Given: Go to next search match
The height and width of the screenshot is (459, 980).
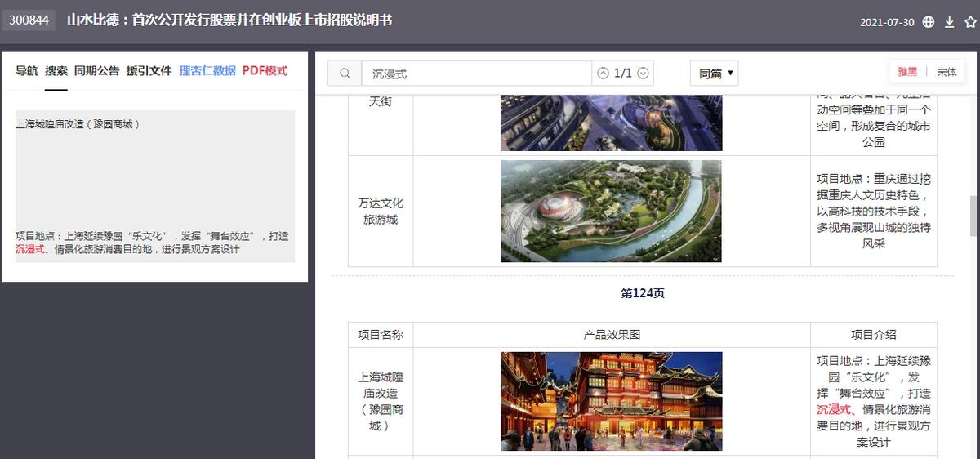Looking at the screenshot, I should pos(644,74).
